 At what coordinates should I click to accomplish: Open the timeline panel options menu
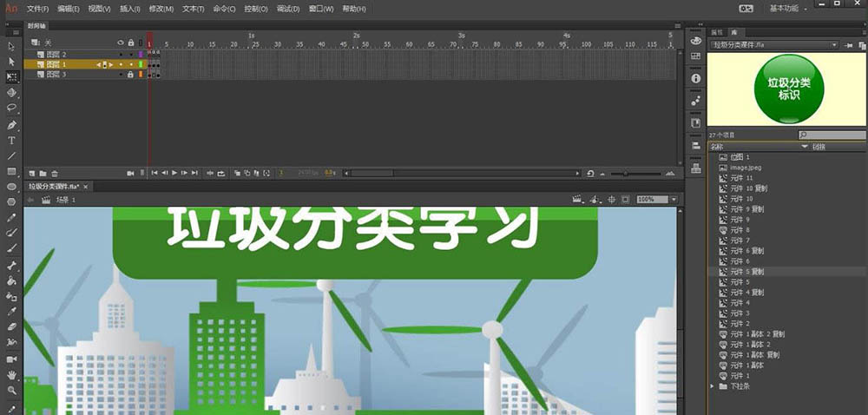(677, 26)
